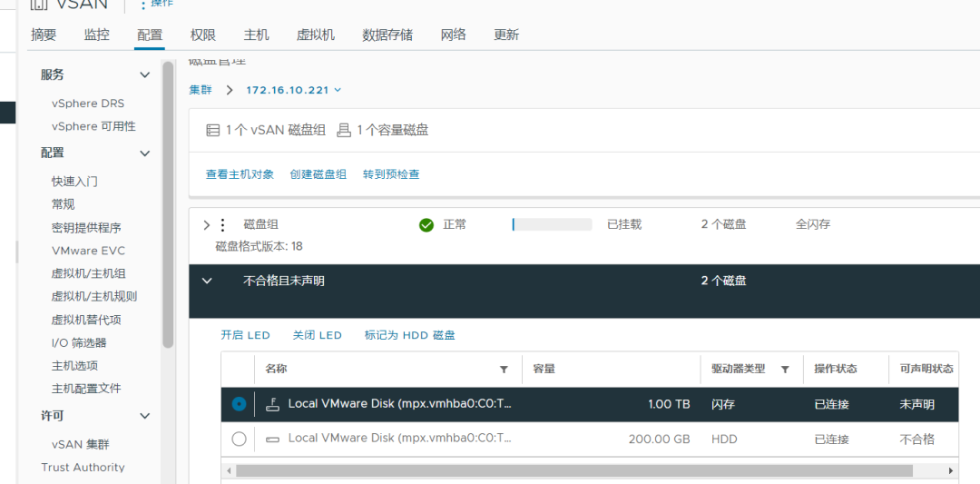Click the table scroll right arrow
The height and width of the screenshot is (484, 980).
pyautogui.click(x=951, y=470)
